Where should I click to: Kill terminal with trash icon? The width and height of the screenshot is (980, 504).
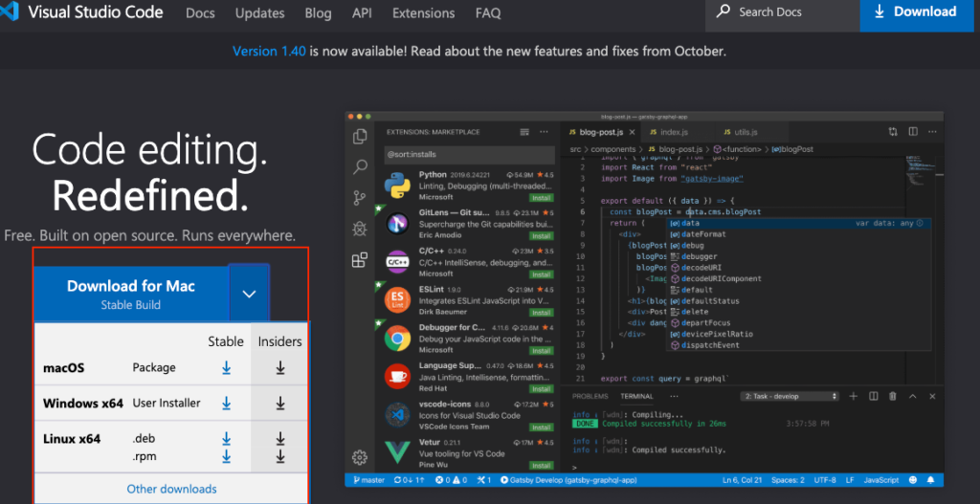[893, 396]
